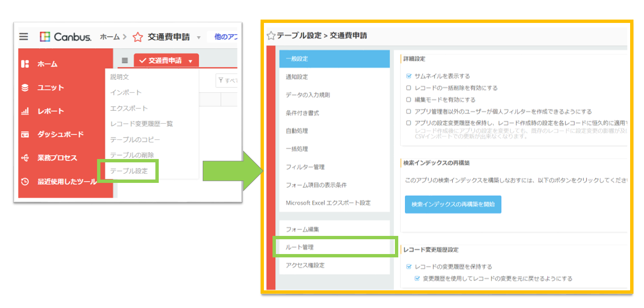Screen dimensions: 644x308
Task: Click the ホーム breadcrumb link
Action: 109,37
